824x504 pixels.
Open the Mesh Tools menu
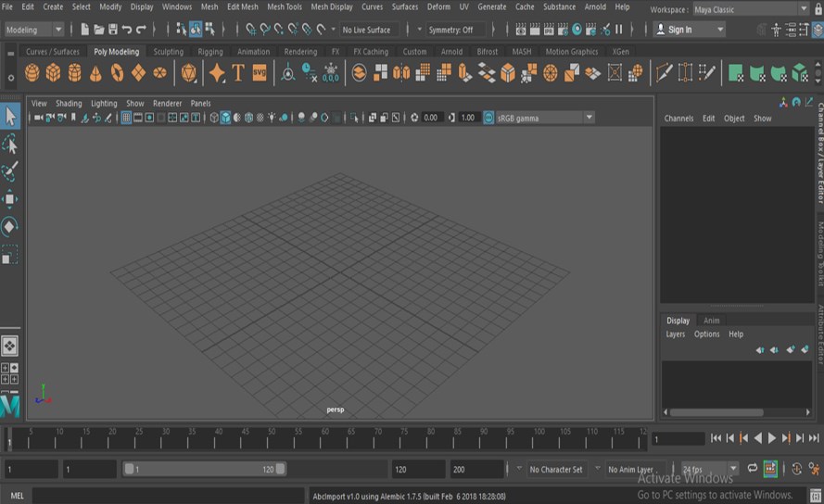pos(285,6)
